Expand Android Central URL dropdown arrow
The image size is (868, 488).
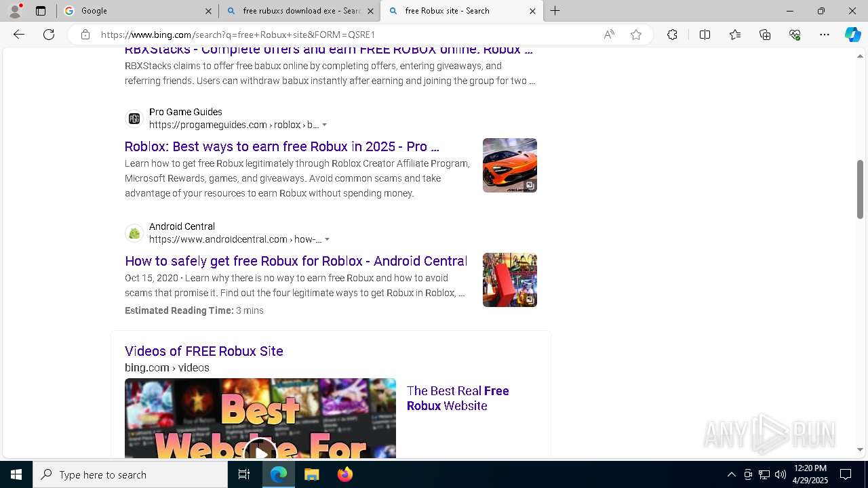327,239
